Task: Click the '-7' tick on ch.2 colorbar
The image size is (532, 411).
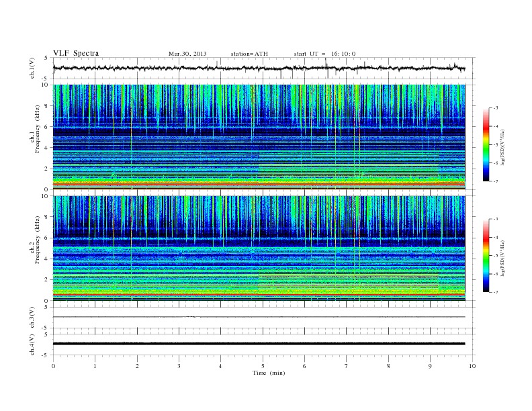Action: (496, 292)
